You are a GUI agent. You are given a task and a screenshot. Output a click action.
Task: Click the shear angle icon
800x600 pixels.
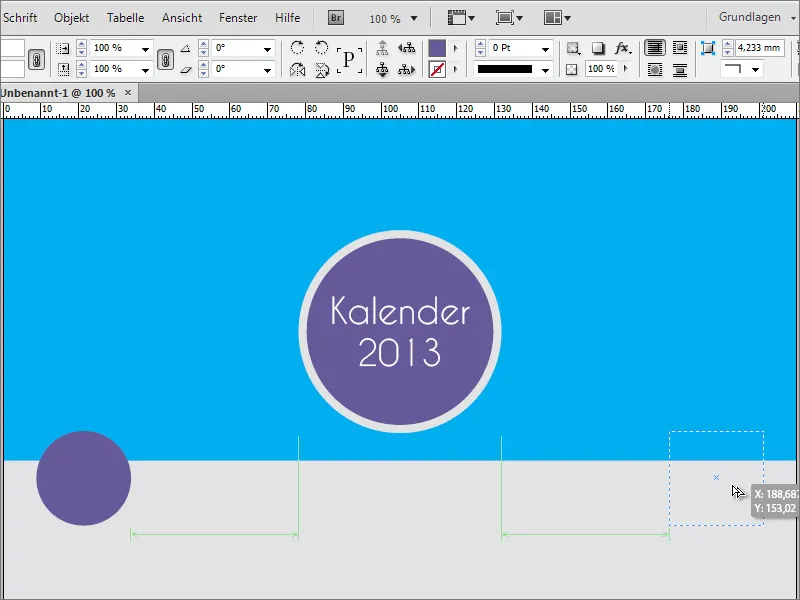pos(186,69)
